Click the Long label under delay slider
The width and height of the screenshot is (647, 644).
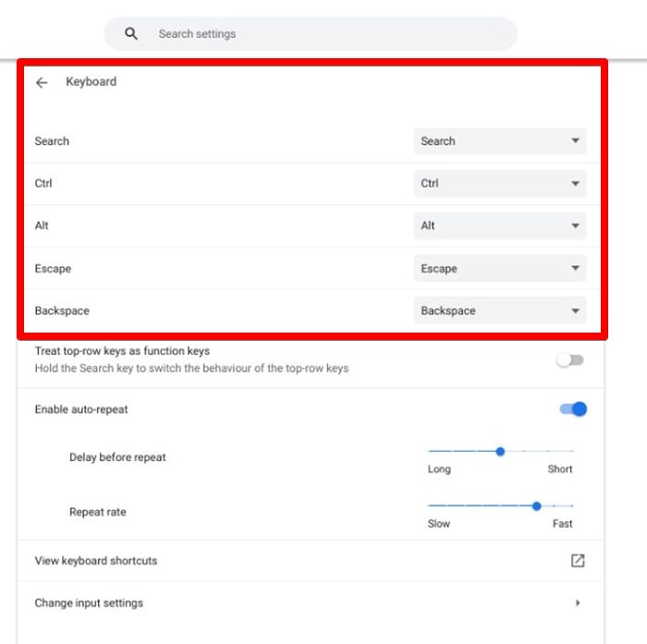439,469
